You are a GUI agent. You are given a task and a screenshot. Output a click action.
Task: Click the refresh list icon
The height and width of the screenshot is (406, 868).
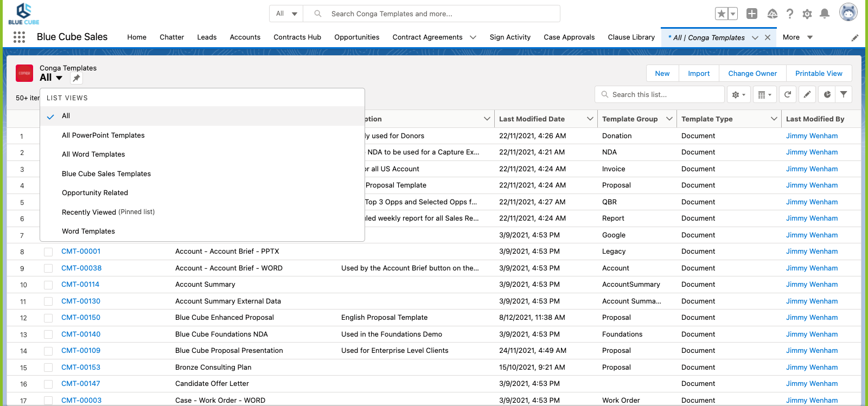tap(788, 94)
